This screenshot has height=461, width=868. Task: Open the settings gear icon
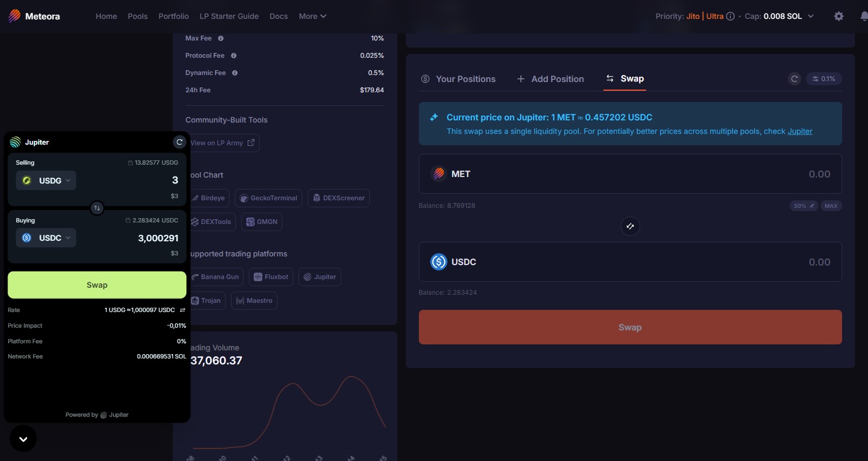click(x=839, y=16)
